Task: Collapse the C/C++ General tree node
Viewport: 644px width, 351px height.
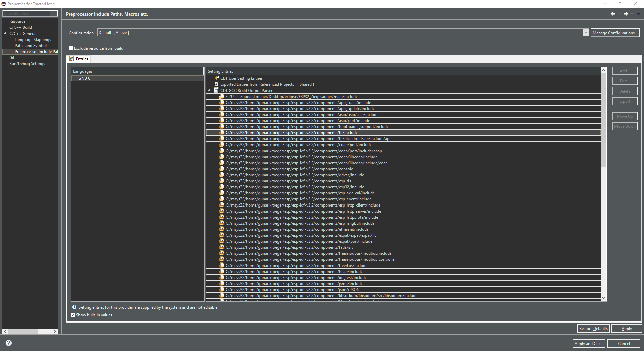Action: [5, 34]
